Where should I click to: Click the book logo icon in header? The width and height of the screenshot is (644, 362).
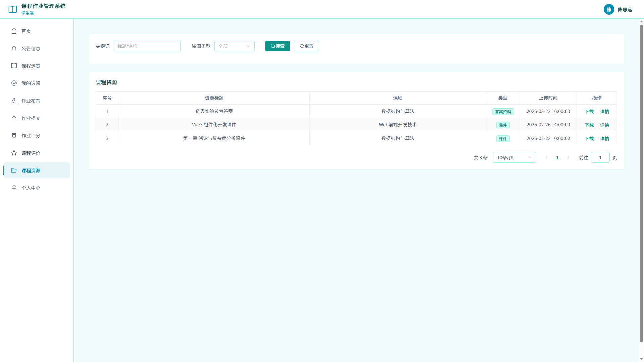tap(13, 9)
